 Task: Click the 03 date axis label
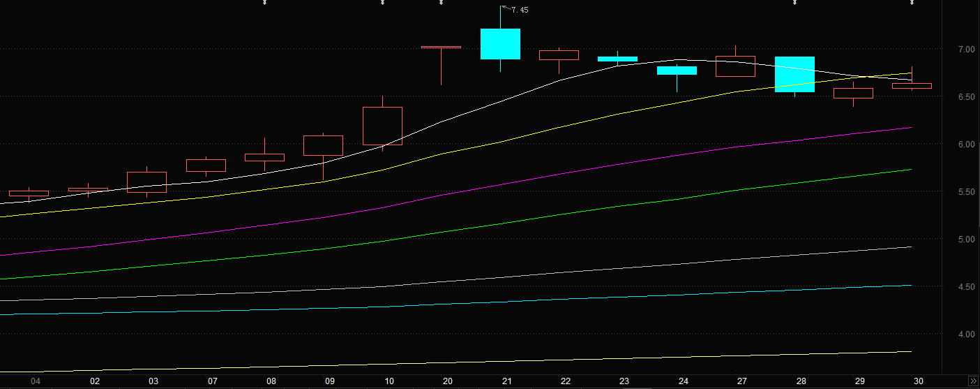point(153,381)
